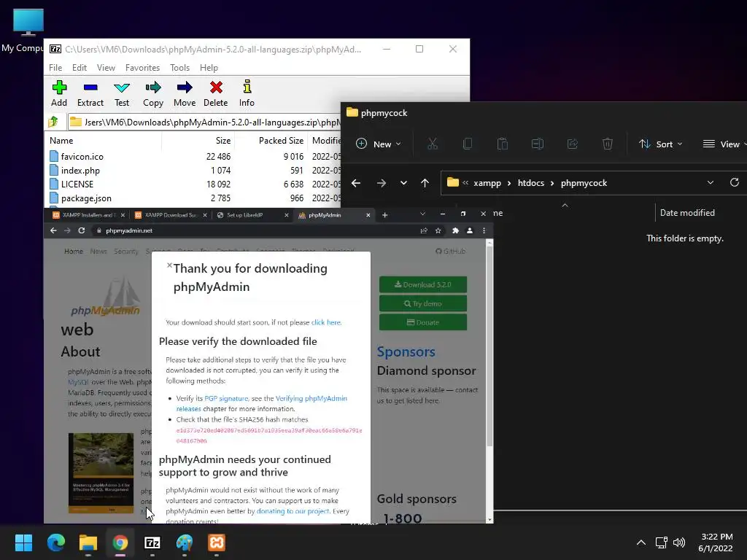
Task: Bookmark this page with the star icon
Action: point(438,230)
